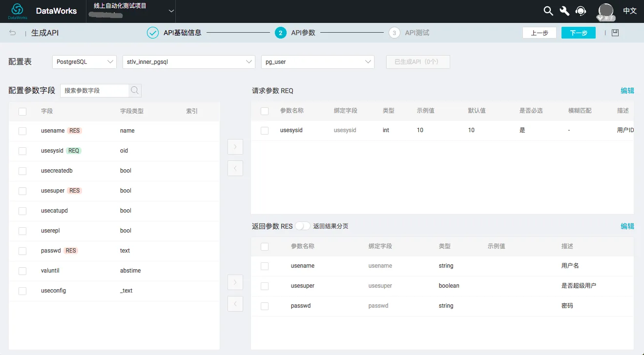Check the usename field checkbox in field list
This screenshot has height=355, width=644.
[x=22, y=131]
